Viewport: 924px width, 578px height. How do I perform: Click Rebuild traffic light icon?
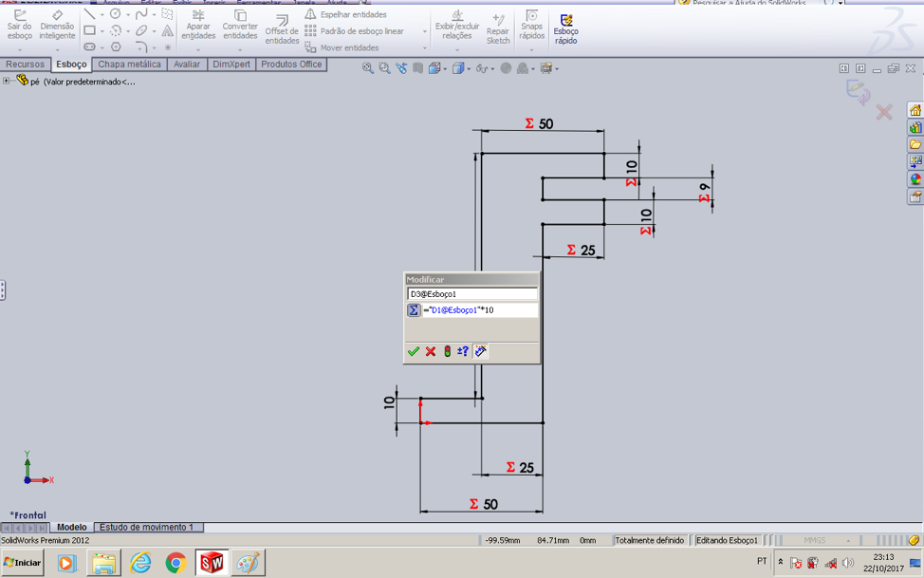(x=447, y=351)
